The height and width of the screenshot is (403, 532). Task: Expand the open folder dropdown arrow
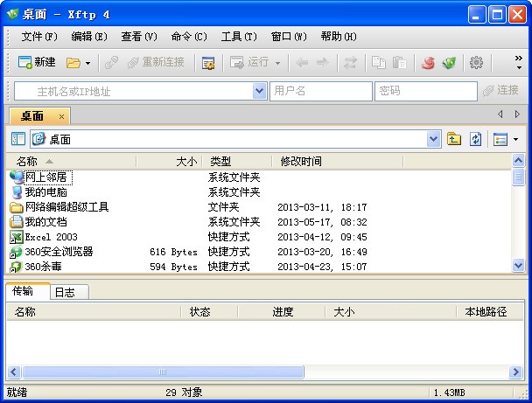tap(87, 63)
